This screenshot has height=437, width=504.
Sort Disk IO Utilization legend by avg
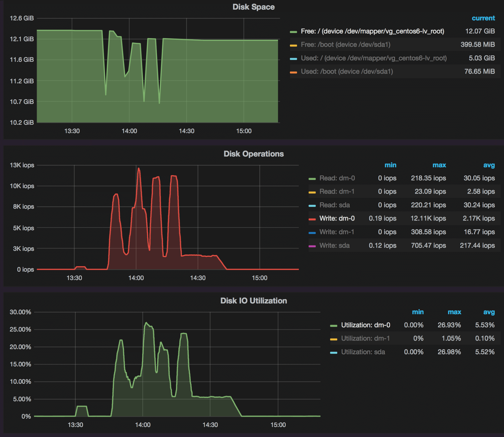(x=489, y=312)
